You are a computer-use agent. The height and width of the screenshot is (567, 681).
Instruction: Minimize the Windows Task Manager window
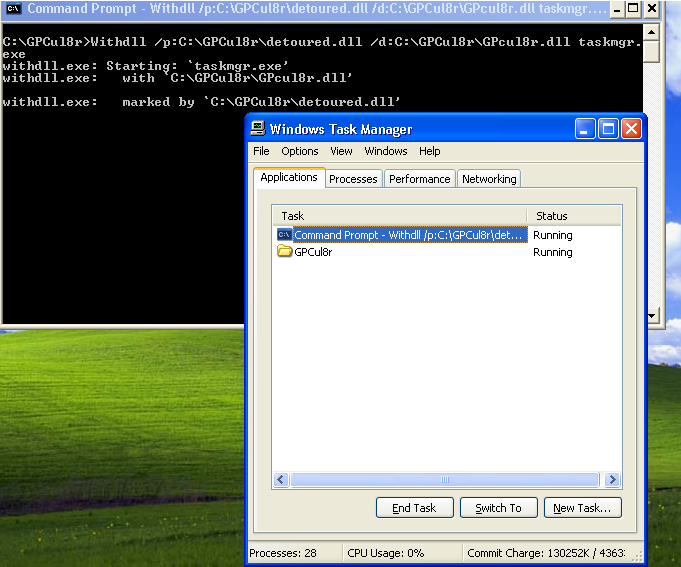585,129
